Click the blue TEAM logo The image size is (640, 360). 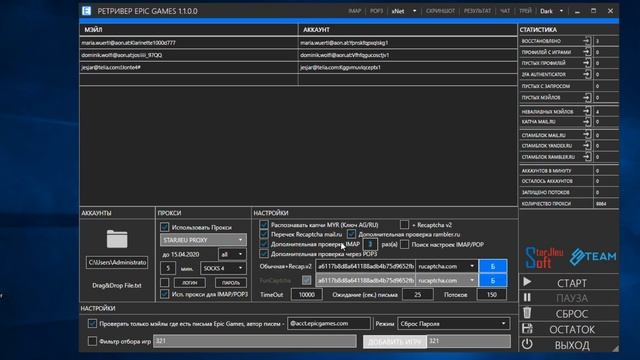tap(593, 256)
